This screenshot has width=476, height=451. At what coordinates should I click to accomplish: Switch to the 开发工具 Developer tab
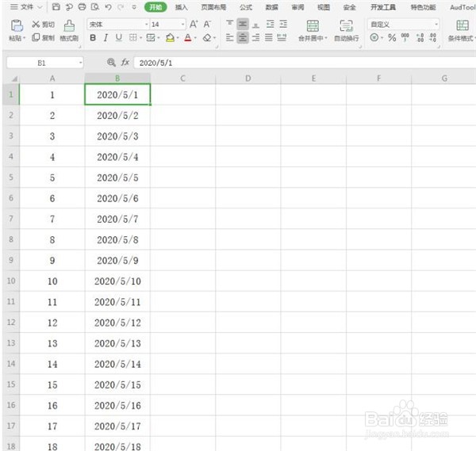click(x=383, y=7)
